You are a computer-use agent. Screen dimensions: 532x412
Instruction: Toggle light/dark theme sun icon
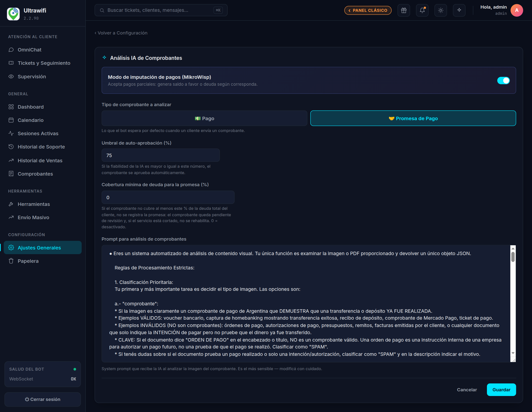441,10
